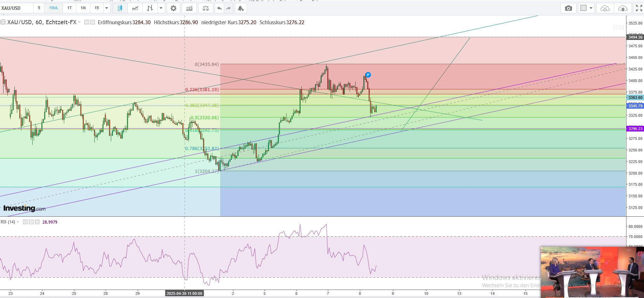
Task: Load chart layout from cloud
Action: point(605,8)
